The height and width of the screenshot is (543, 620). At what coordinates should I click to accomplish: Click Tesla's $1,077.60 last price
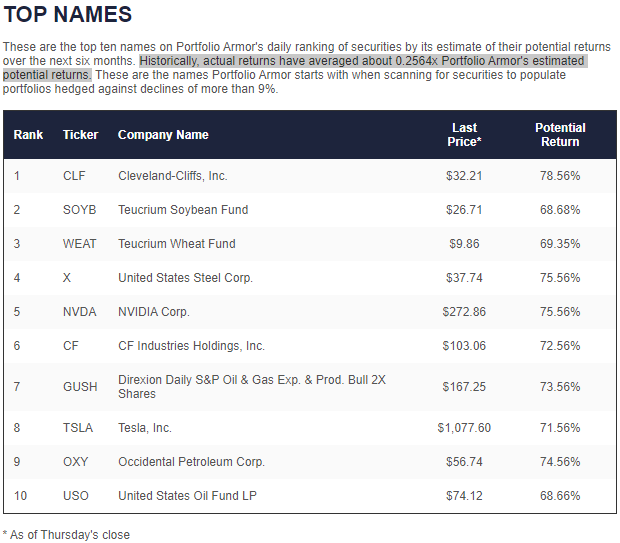pyautogui.click(x=464, y=428)
